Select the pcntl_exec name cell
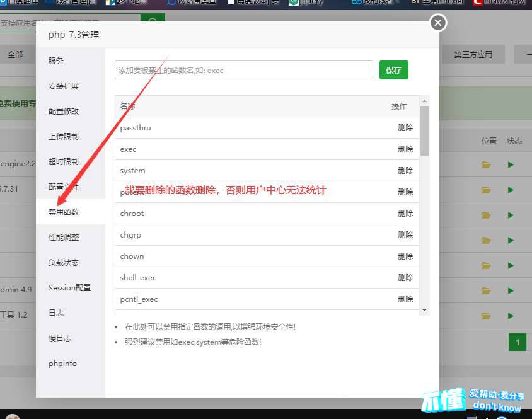 click(139, 299)
